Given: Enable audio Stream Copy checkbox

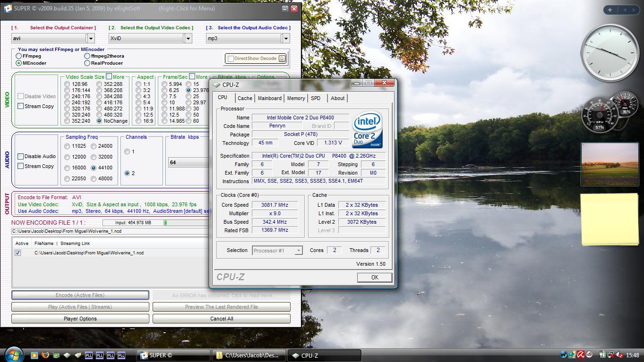Looking at the screenshot, I should [x=20, y=166].
